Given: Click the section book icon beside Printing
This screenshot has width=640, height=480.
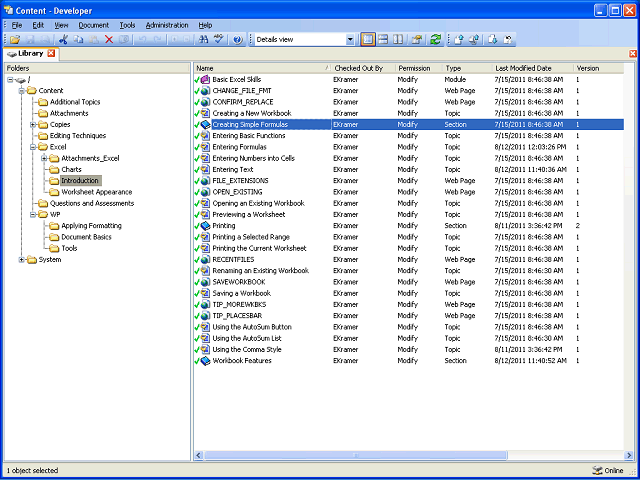Looking at the screenshot, I should (206, 226).
